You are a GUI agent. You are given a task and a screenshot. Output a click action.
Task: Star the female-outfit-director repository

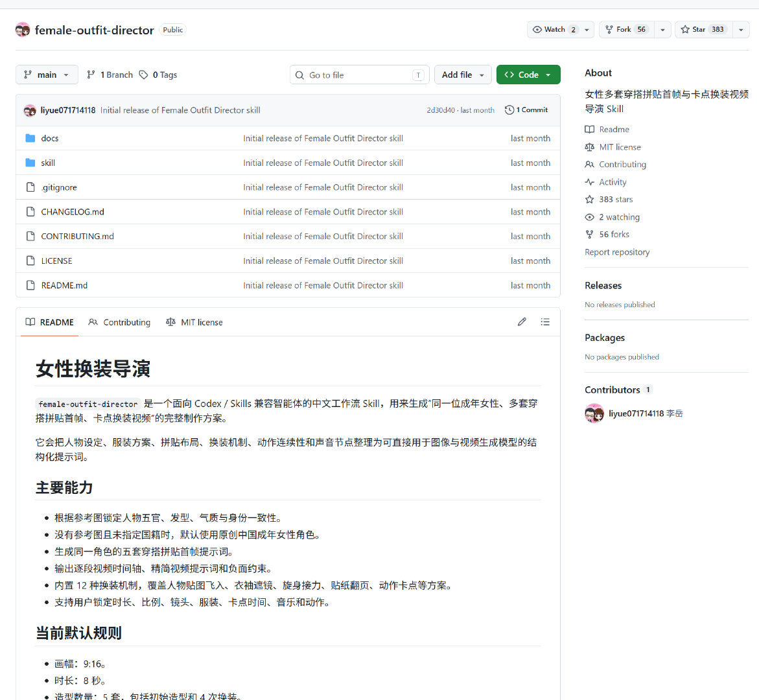click(x=704, y=30)
